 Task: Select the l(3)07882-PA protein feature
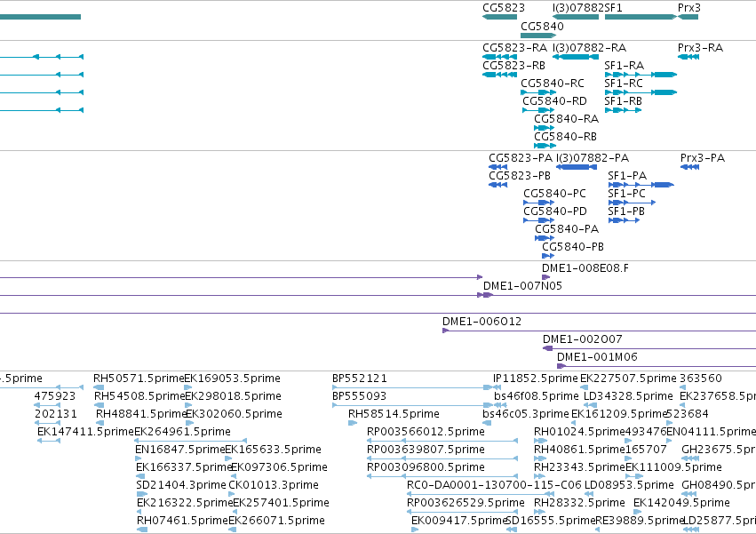[x=577, y=167]
